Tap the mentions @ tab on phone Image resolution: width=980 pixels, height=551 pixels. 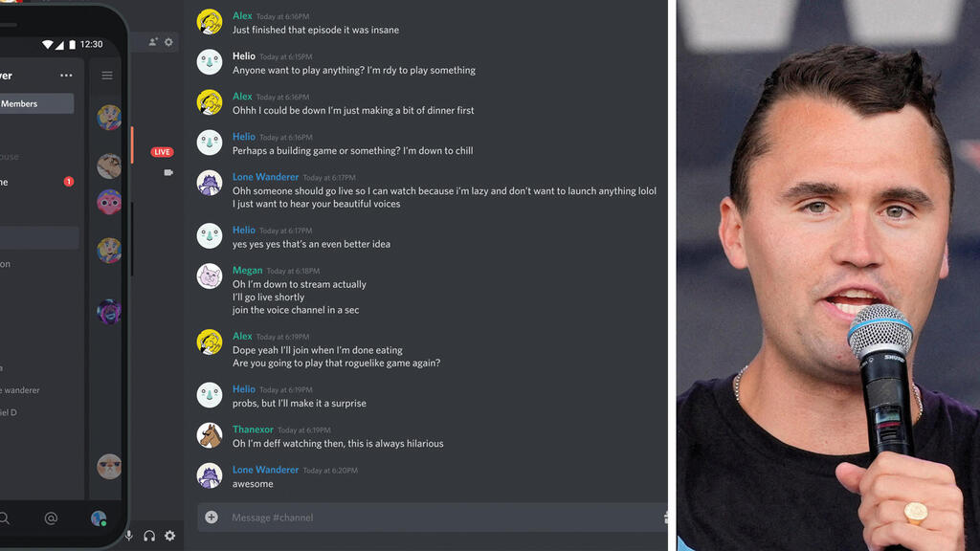(51, 518)
